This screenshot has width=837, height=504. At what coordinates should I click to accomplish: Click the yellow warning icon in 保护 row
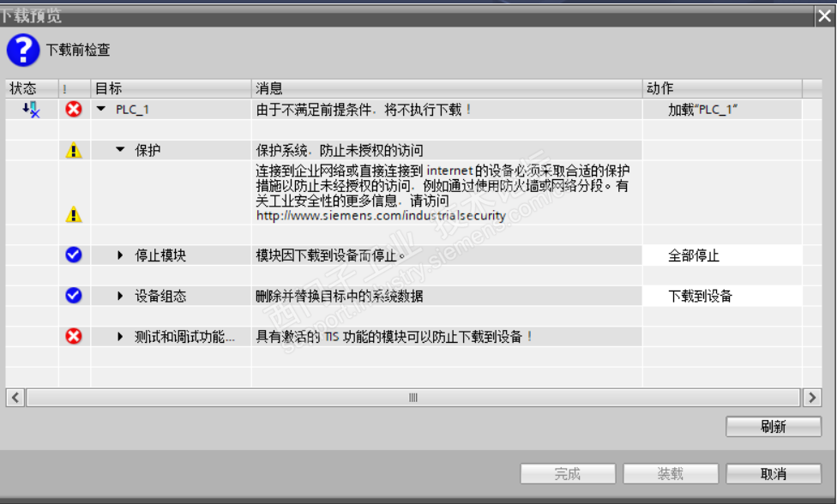74,150
